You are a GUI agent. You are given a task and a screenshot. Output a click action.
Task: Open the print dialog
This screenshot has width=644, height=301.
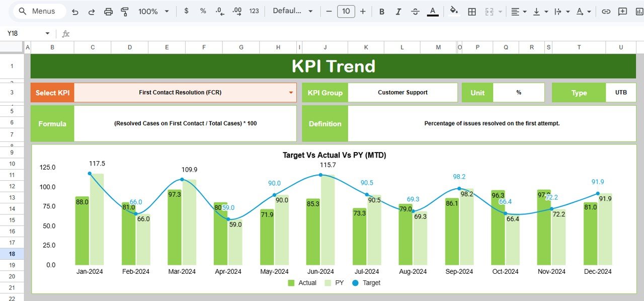click(x=108, y=11)
